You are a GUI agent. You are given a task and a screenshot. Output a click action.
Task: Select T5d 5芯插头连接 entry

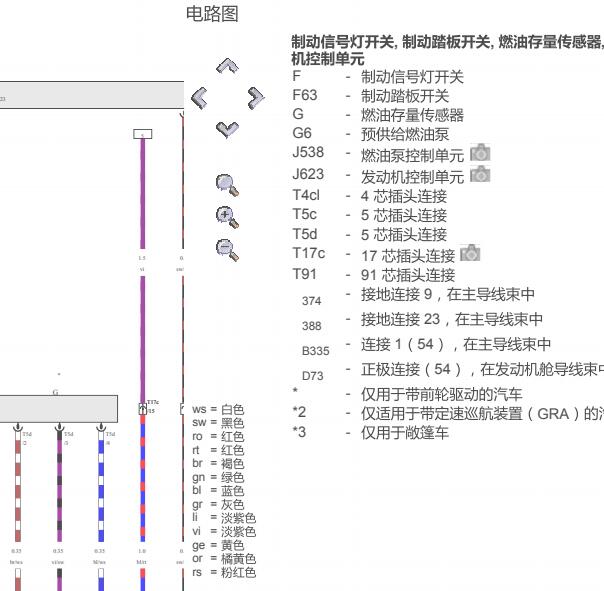coord(370,234)
